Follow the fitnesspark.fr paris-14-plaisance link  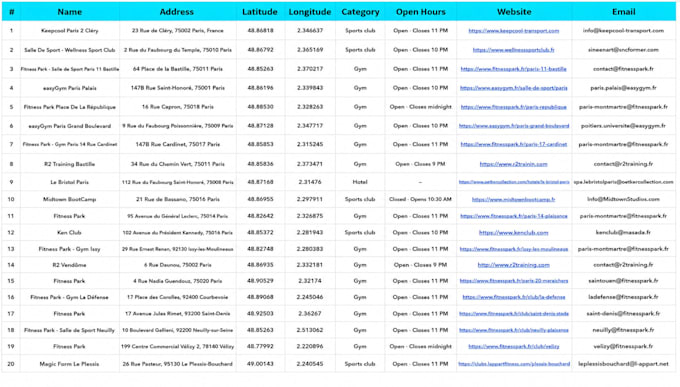pos(513,216)
